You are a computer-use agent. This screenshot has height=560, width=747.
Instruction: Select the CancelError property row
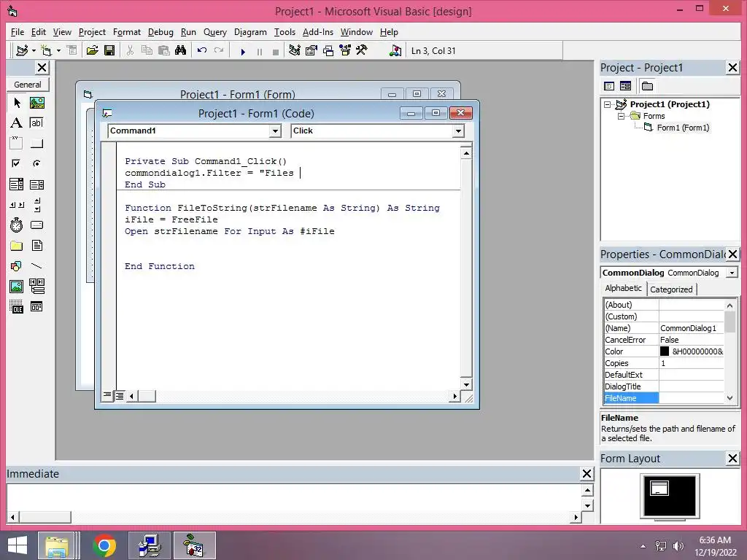(664, 340)
